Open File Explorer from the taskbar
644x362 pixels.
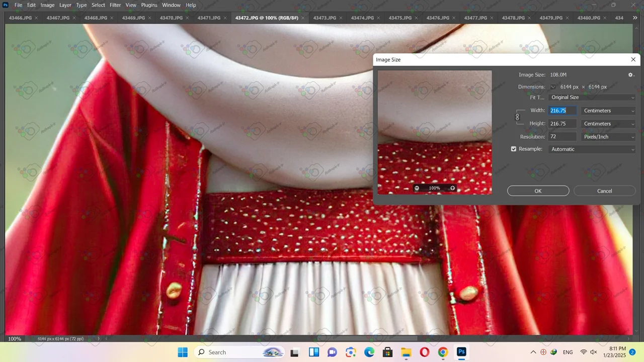[406, 352]
